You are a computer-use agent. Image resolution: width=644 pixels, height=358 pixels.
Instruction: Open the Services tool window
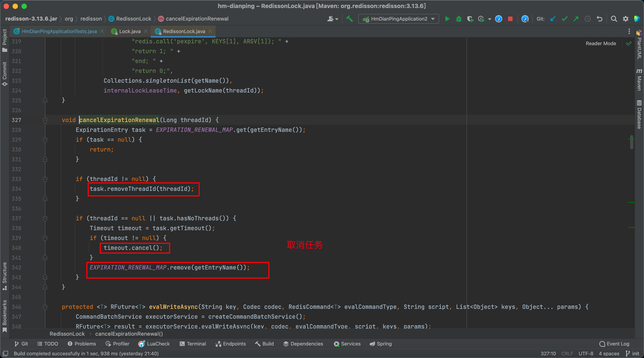(x=347, y=344)
